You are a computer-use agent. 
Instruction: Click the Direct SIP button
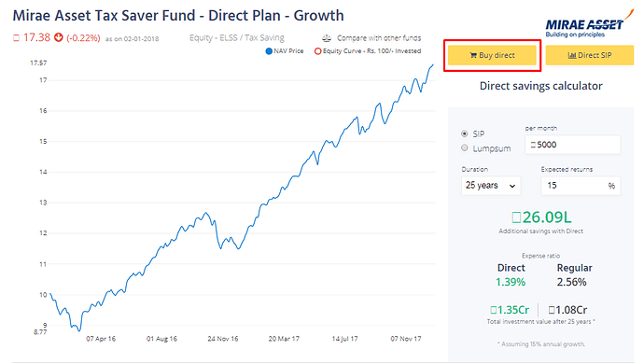[590, 55]
